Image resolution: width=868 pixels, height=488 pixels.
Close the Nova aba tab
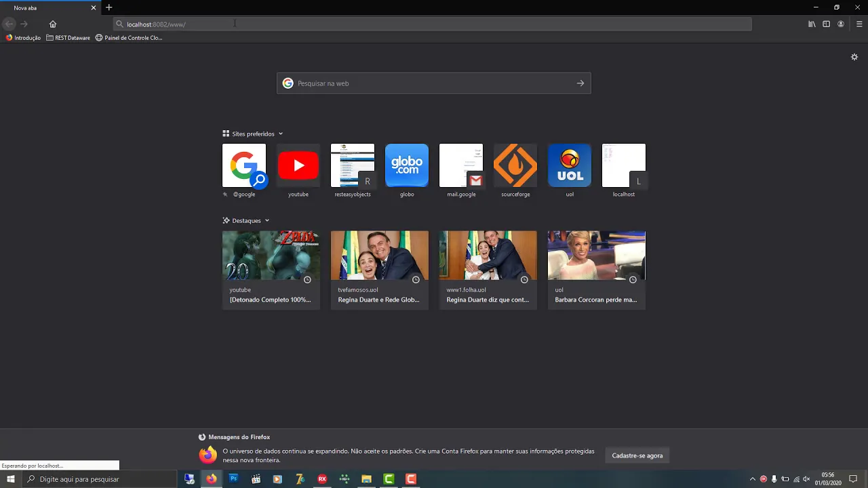tap(94, 7)
